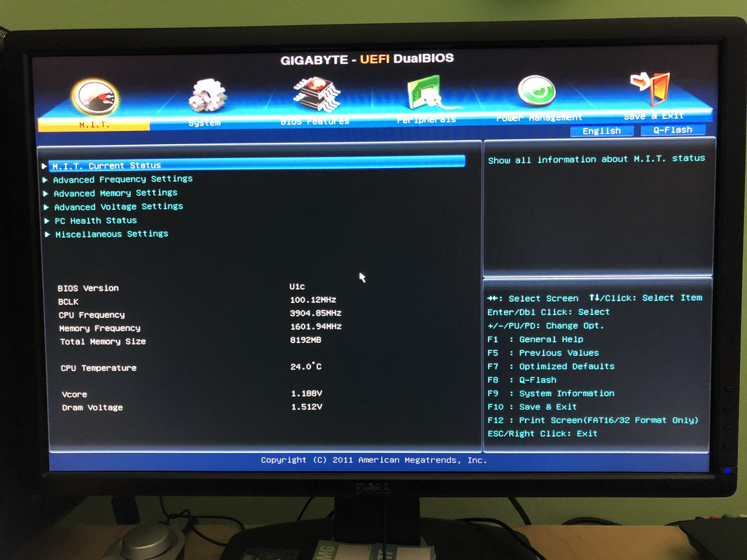Open Advanced Voltage Settings entry
This screenshot has height=560, width=747.
118,206
